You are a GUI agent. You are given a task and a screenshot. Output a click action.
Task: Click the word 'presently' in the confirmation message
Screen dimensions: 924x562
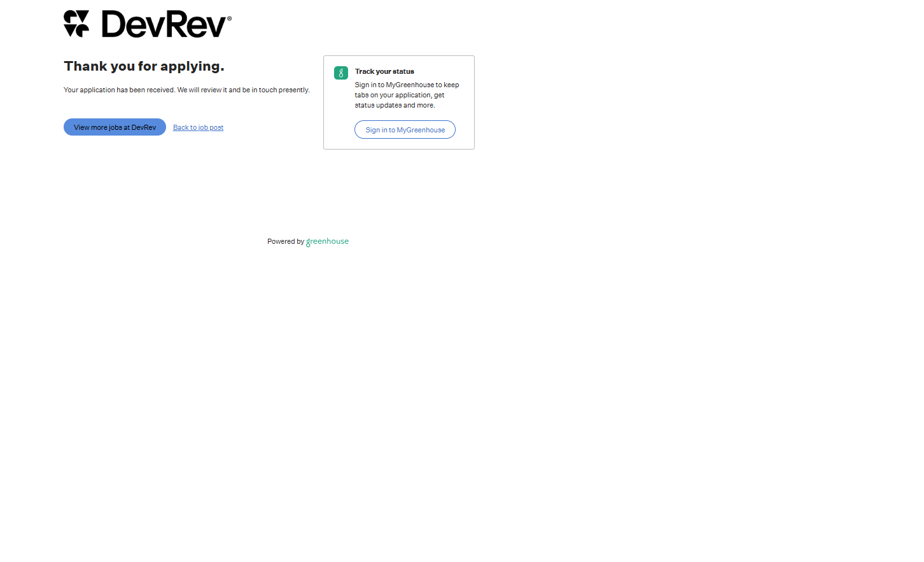(293, 90)
